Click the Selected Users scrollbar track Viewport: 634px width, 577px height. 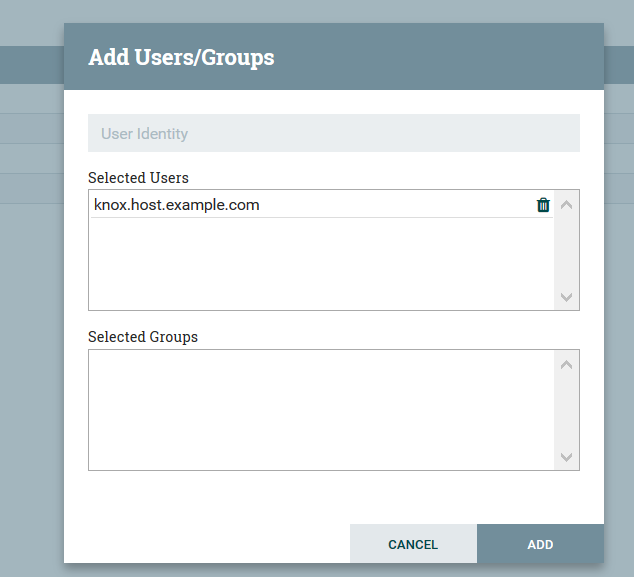point(566,250)
